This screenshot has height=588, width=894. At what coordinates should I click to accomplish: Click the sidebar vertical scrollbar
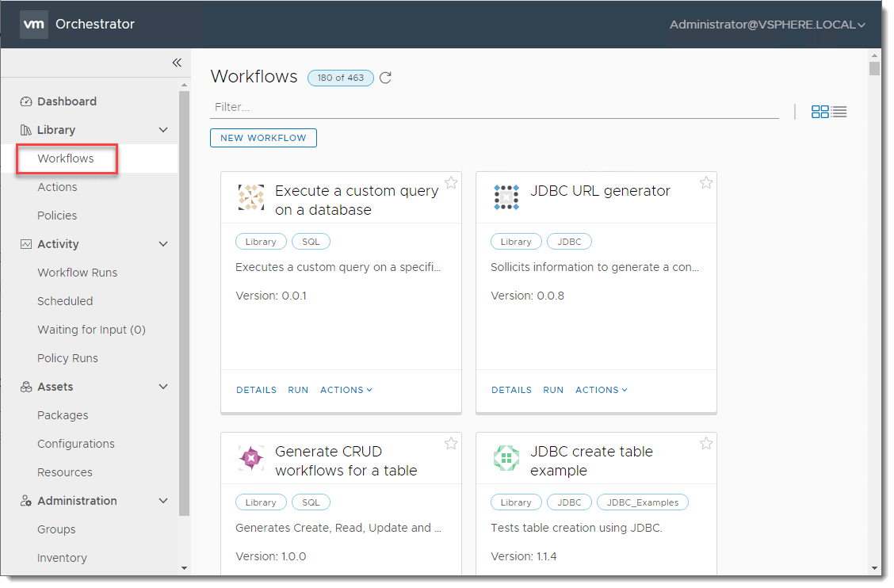pyautogui.click(x=185, y=301)
